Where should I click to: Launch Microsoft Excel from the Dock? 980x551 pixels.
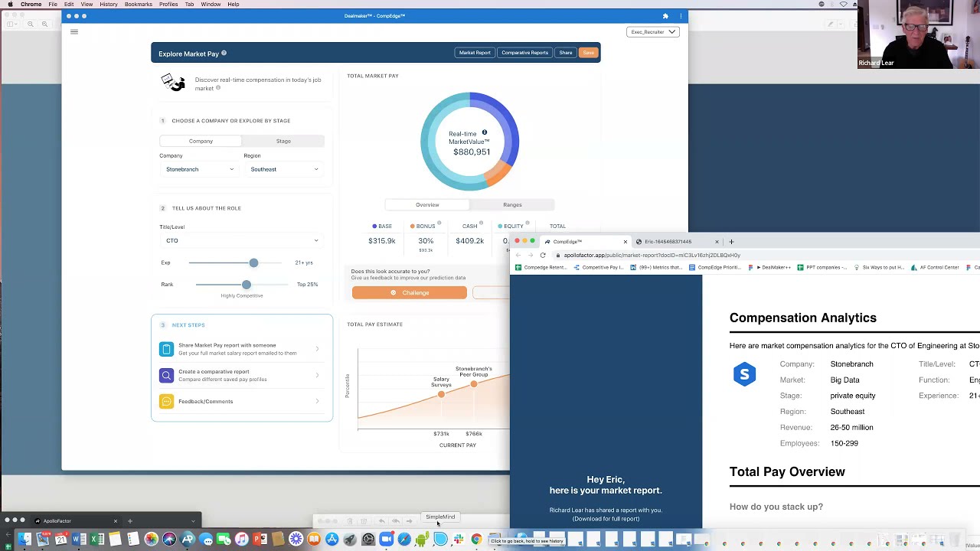pos(97,540)
